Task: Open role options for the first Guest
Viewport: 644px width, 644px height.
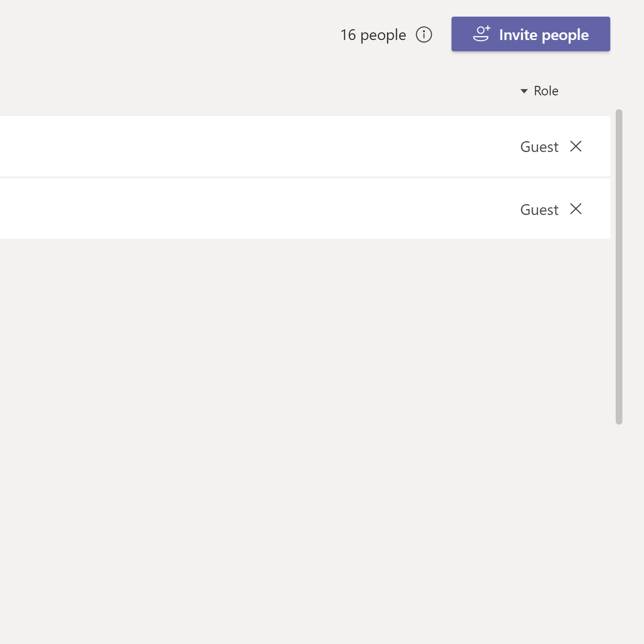Action: coord(539,147)
